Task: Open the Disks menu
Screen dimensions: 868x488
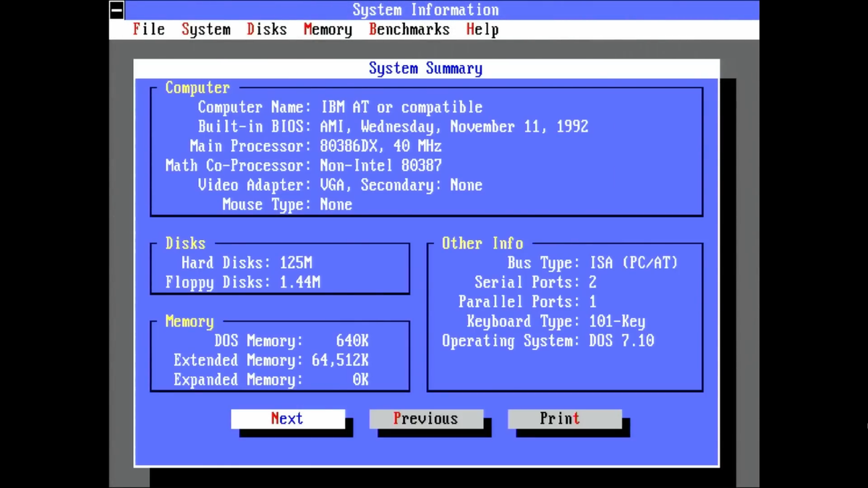Action: coord(266,29)
